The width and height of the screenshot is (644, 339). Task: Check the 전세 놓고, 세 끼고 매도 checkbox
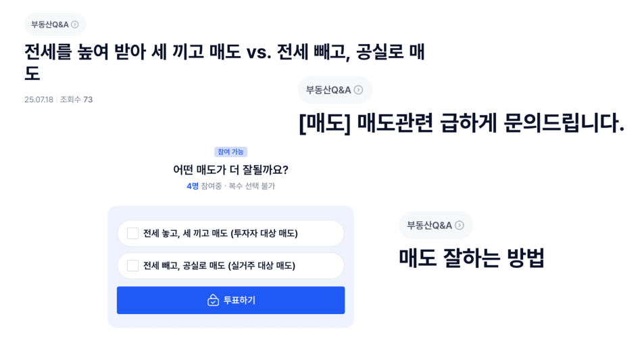(x=133, y=233)
